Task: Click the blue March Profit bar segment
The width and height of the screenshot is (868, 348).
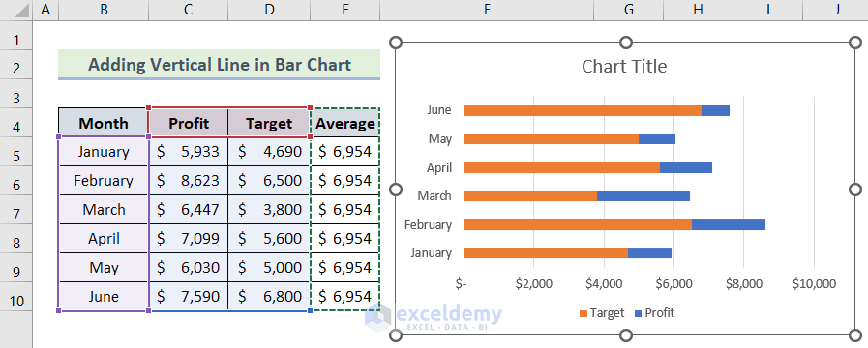Action: 644,196
